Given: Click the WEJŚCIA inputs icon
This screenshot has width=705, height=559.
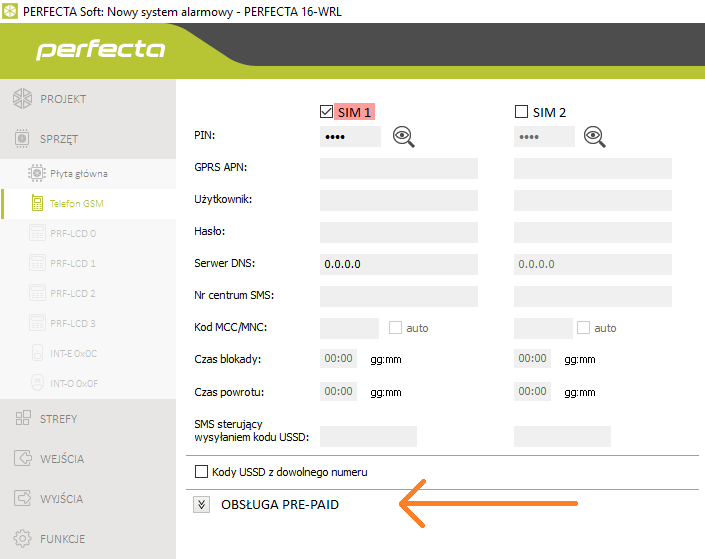Looking at the screenshot, I should pyautogui.click(x=22, y=459).
